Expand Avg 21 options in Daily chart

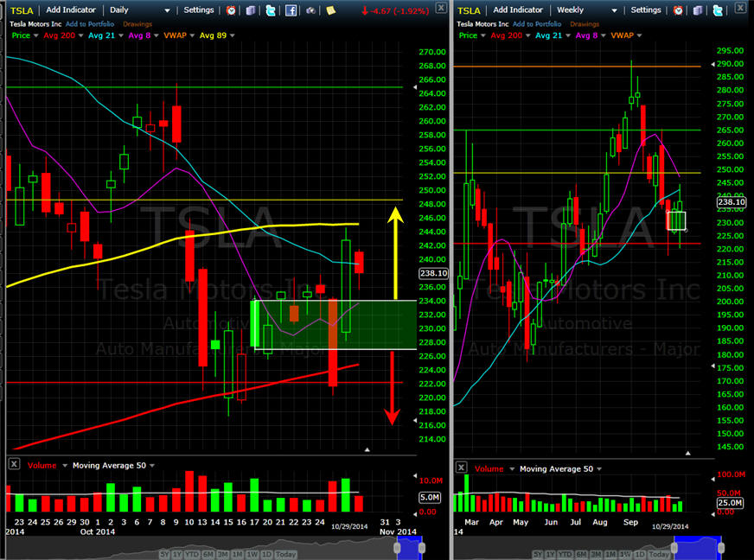(121, 35)
